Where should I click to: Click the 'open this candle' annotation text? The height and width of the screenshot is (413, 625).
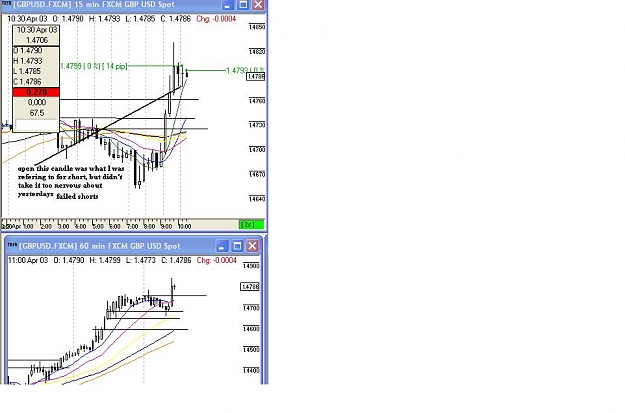[x=71, y=182]
